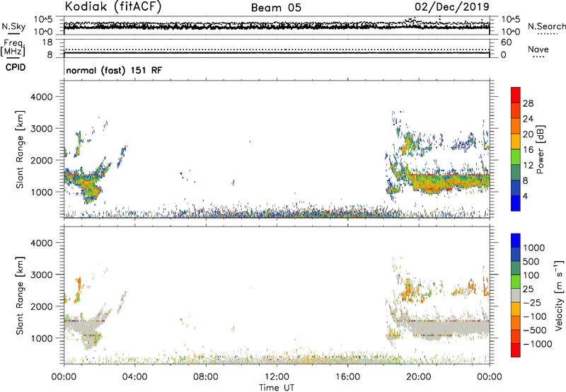Click the 4000 tick on the power plot
Viewport: 566px width, 392px height.
point(41,97)
